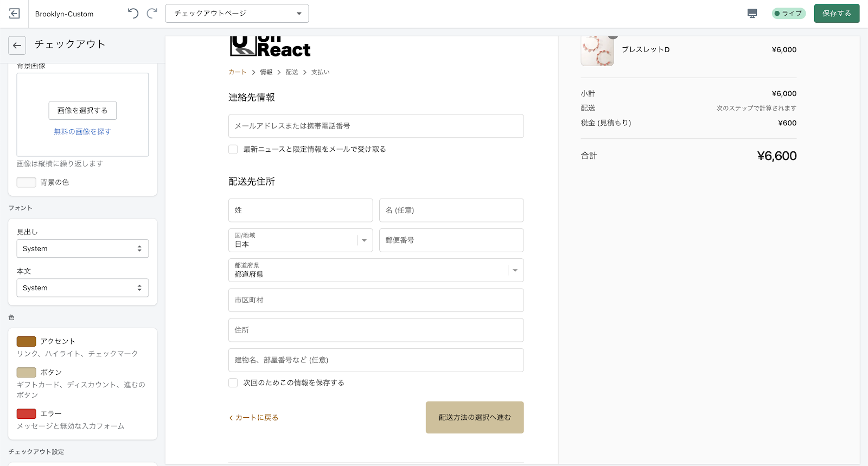The image size is (868, 466).
Task: Click the desktop preview monitor icon
Action: pos(752,14)
